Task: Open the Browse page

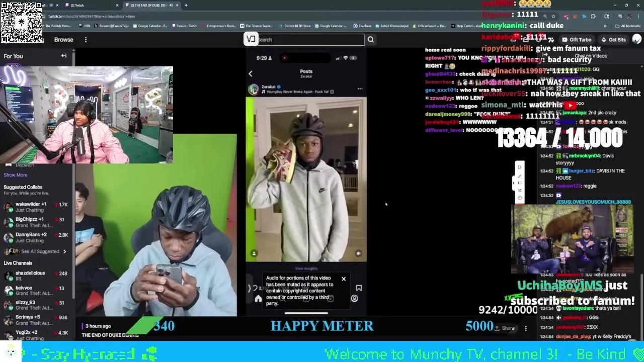Action: coord(63,40)
